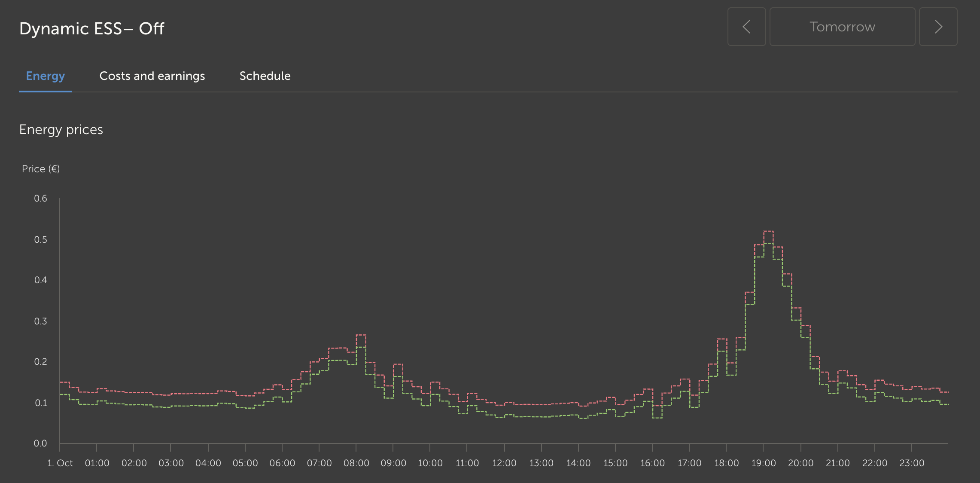
Task: Select the 19:00 time axis label
Action: (763, 463)
